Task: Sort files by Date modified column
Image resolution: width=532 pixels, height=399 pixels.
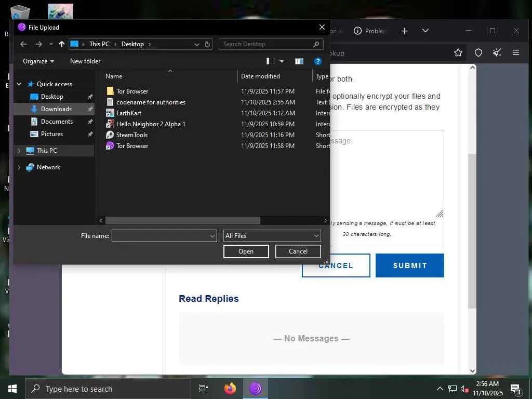Action: 260,76
